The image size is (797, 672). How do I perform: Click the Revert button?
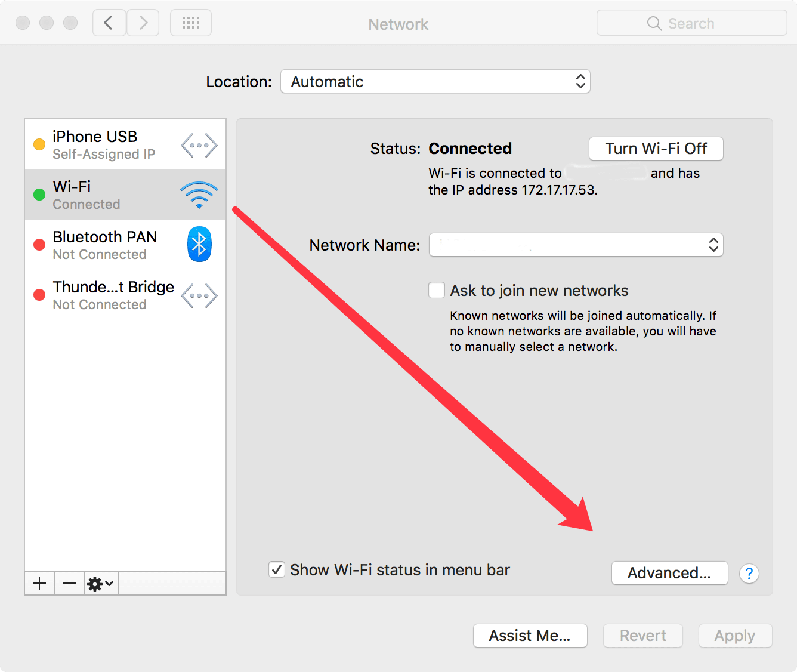pos(643,636)
